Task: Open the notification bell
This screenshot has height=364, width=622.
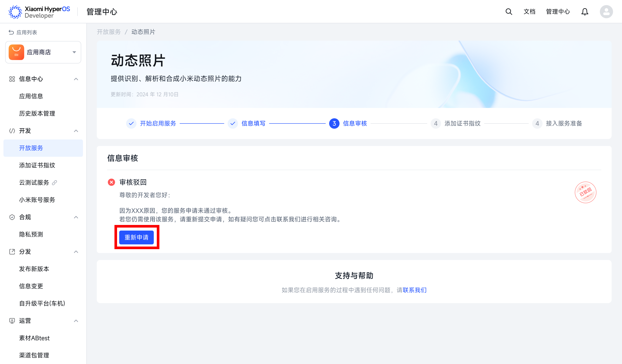Action: point(584,12)
